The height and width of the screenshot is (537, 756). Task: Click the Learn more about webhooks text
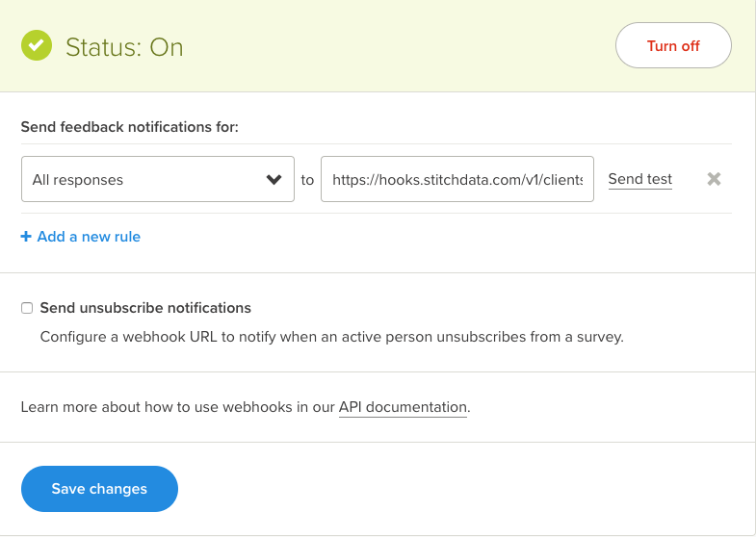(x=178, y=407)
